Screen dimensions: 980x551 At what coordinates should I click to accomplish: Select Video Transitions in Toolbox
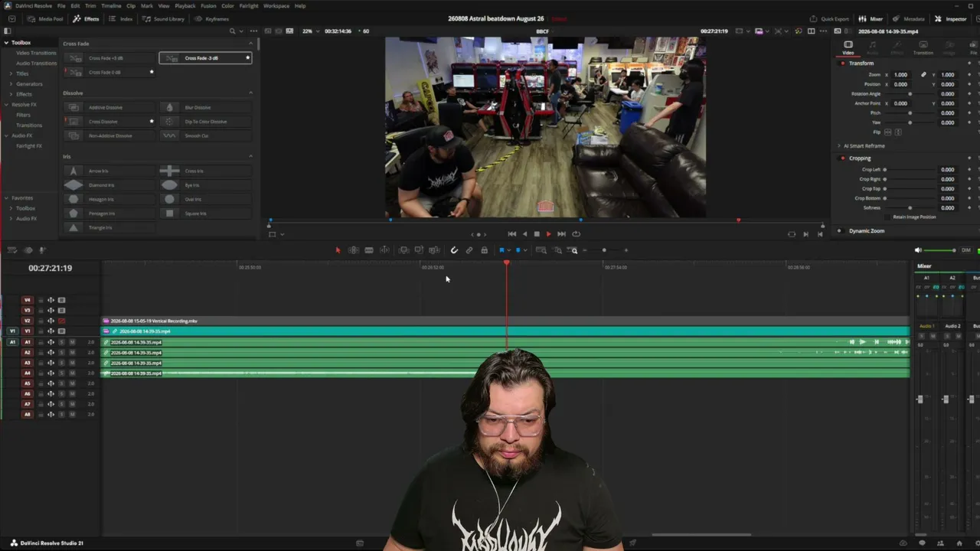pyautogui.click(x=36, y=53)
